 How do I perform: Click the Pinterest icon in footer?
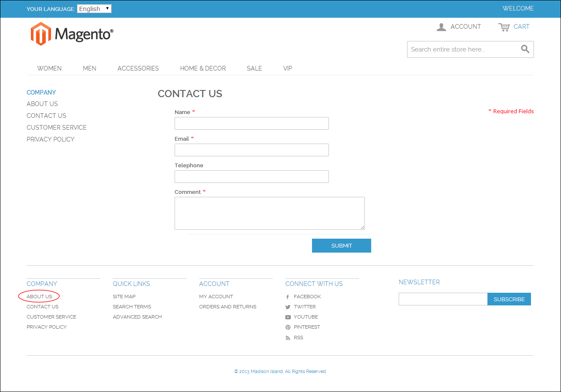[287, 327]
